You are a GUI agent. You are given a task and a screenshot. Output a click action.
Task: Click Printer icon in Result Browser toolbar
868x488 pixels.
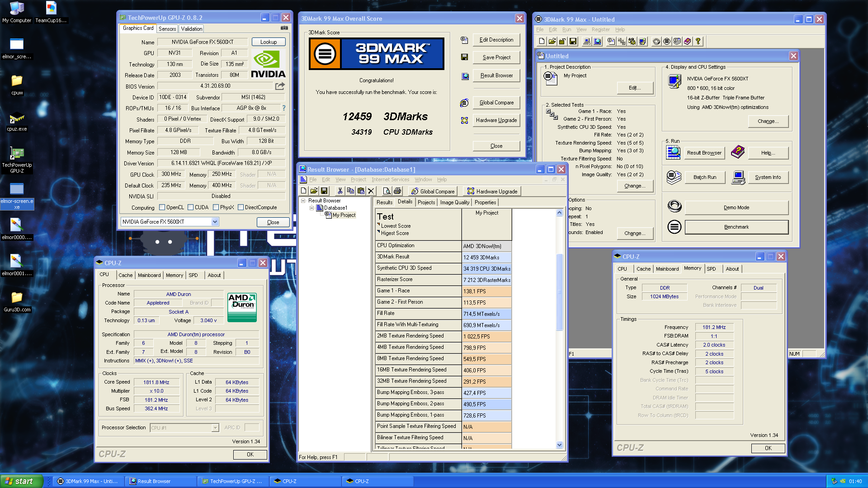pyautogui.click(x=397, y=191)
